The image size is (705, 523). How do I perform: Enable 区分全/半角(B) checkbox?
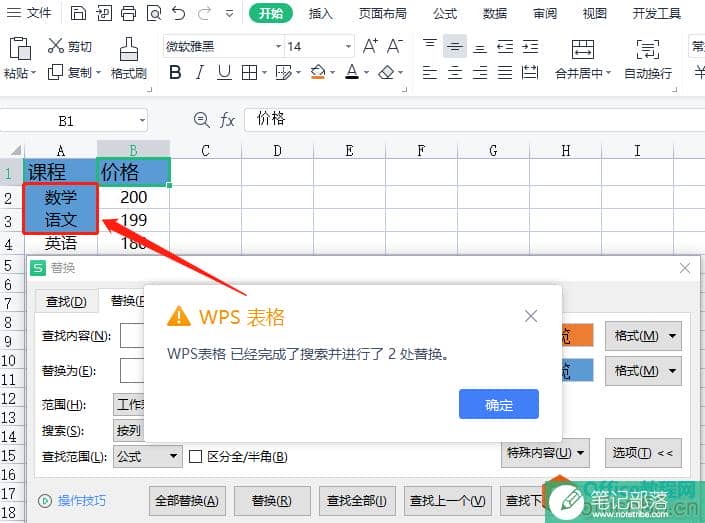pos(195,456)
